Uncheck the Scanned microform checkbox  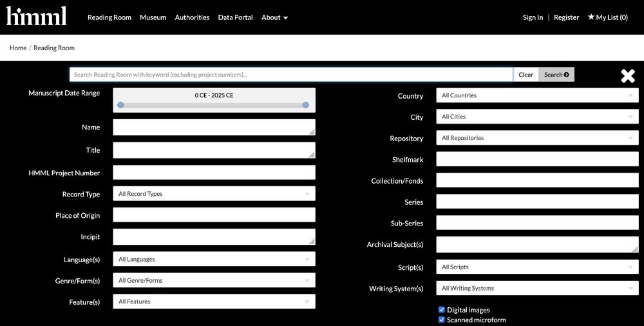click(442, 320)
